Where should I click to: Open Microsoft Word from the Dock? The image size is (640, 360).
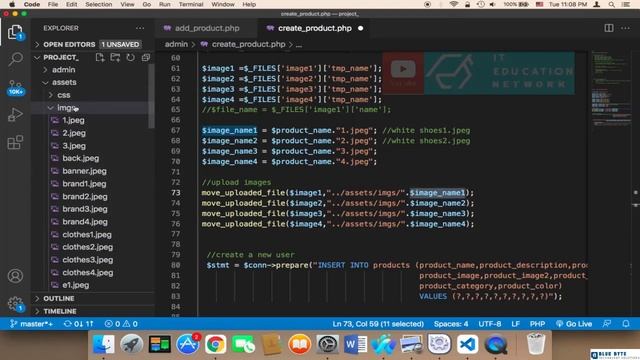point(355,344)
